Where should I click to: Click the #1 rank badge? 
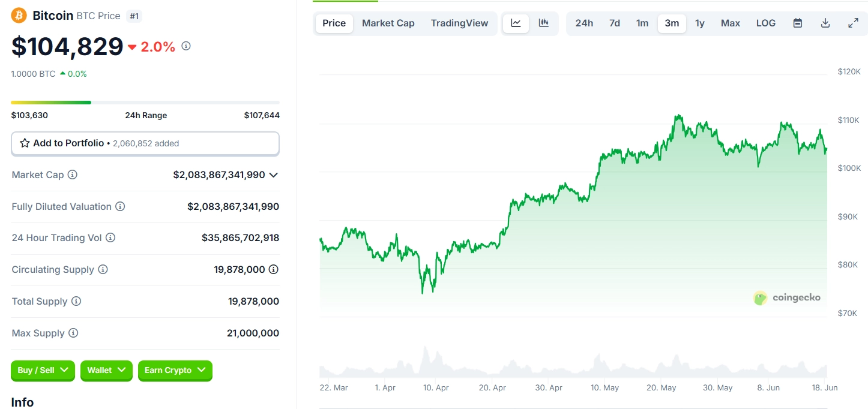point(134,16)
